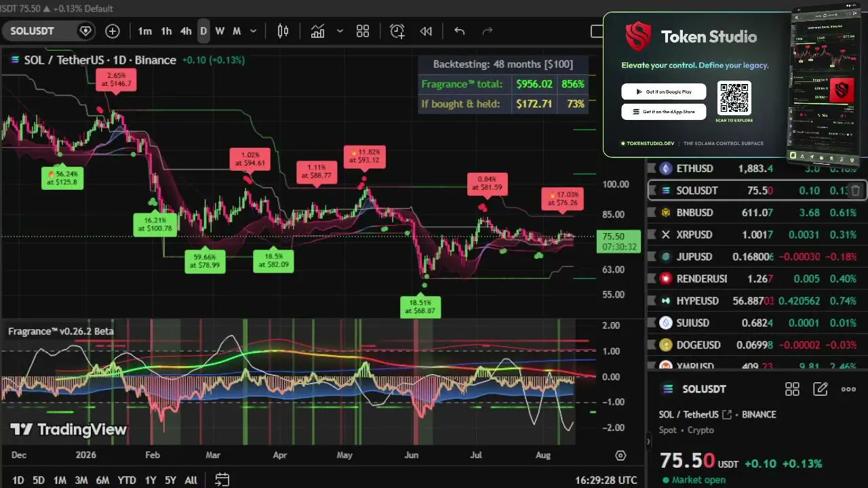Open the three-dot menu in details panel
The image size is (868, 488).
click(x=848, y=389)
